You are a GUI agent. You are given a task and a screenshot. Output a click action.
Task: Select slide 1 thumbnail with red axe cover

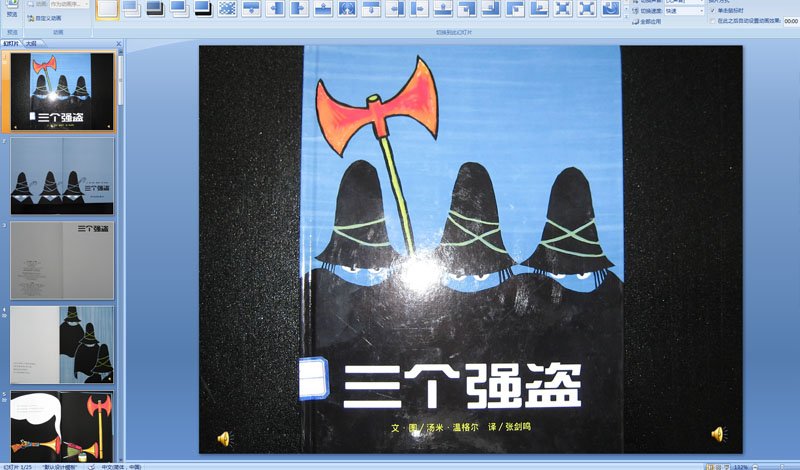click(62, 92)
